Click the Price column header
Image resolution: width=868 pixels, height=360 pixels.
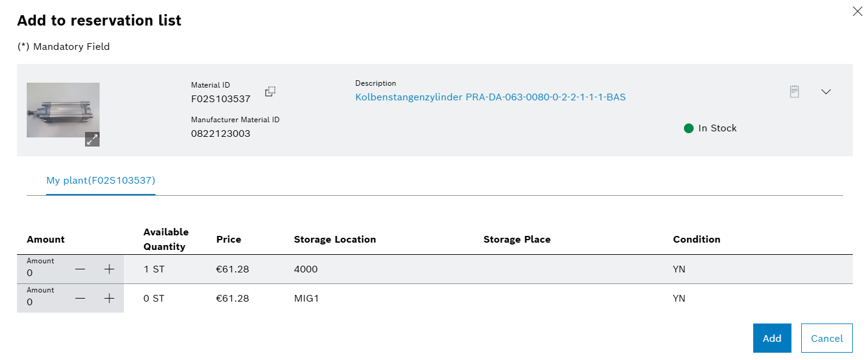coord(228,240)
